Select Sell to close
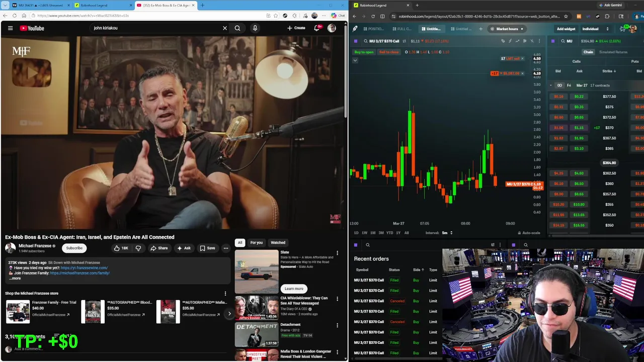 pyautogui.click(x=389, y=52)
